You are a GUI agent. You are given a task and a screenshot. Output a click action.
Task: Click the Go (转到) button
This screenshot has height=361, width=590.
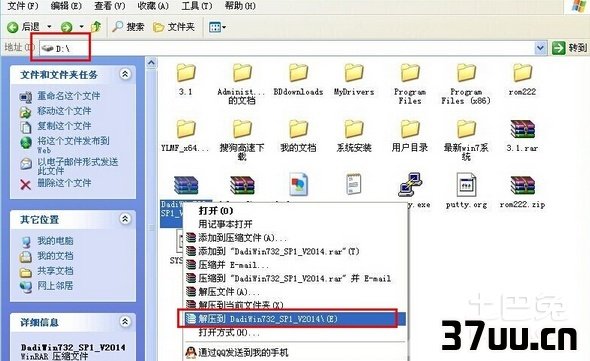click(569, 48)
